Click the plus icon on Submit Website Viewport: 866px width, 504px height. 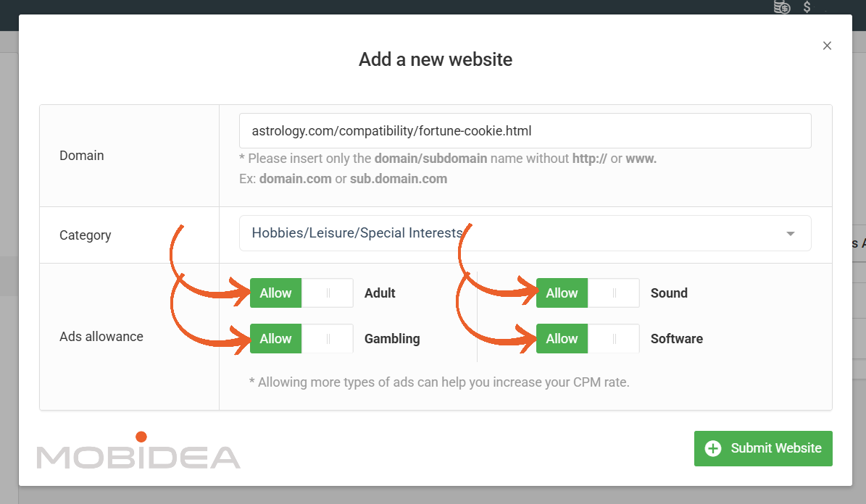713,448
